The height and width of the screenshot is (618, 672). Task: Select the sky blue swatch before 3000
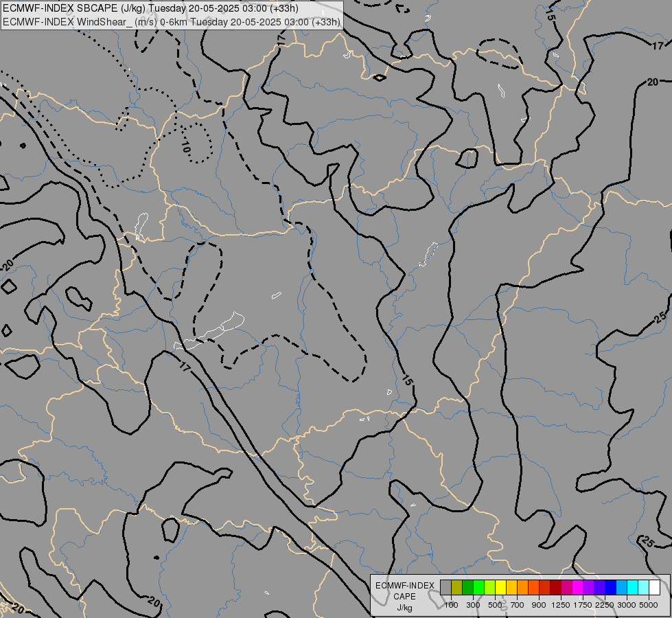point(621,588)
